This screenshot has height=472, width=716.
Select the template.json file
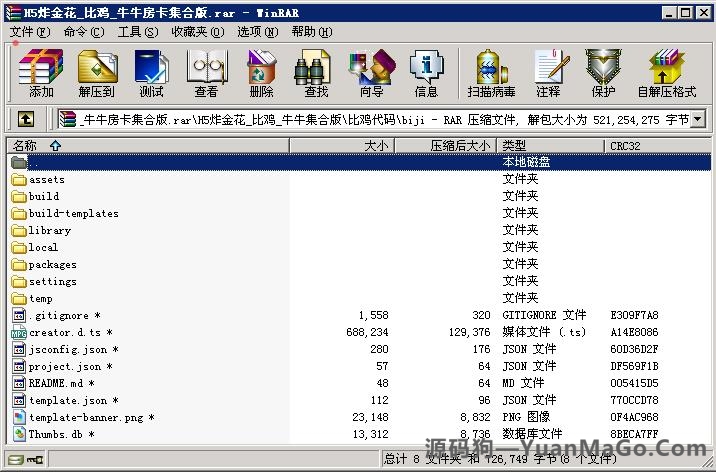[359, 400]
